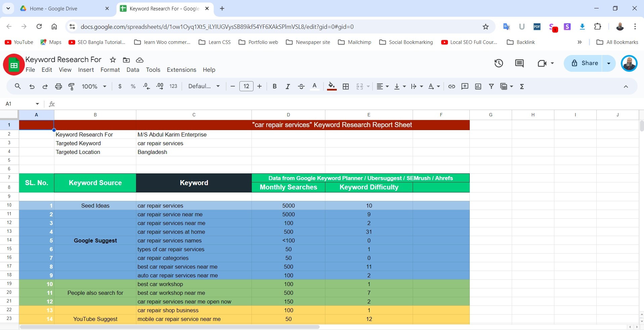Toggle italic formatting
The width and height of the screenshot is (644, 330).
pos(288,86)
